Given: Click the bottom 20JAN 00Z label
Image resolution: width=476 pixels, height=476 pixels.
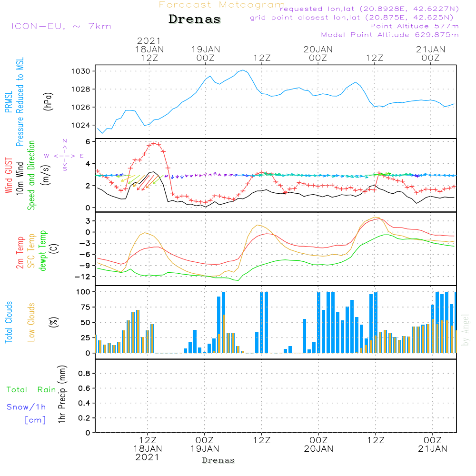Looking at the screenshot, I should click(x=318, y=445).
